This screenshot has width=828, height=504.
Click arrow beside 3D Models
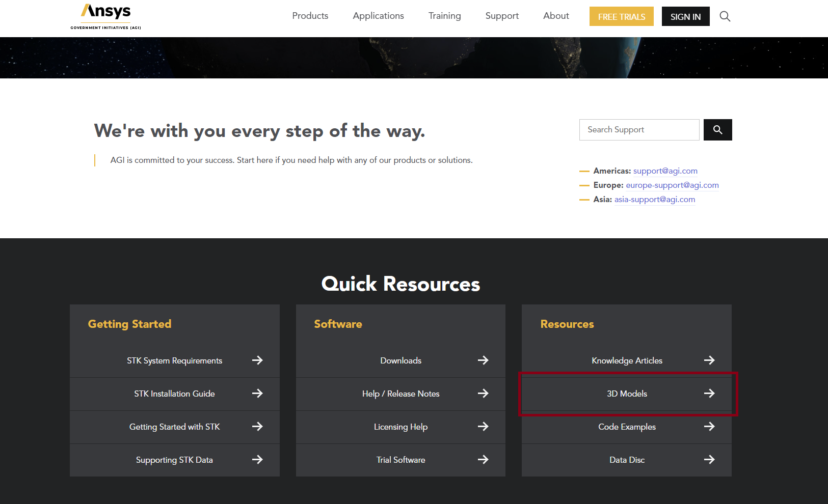point(709,394)
